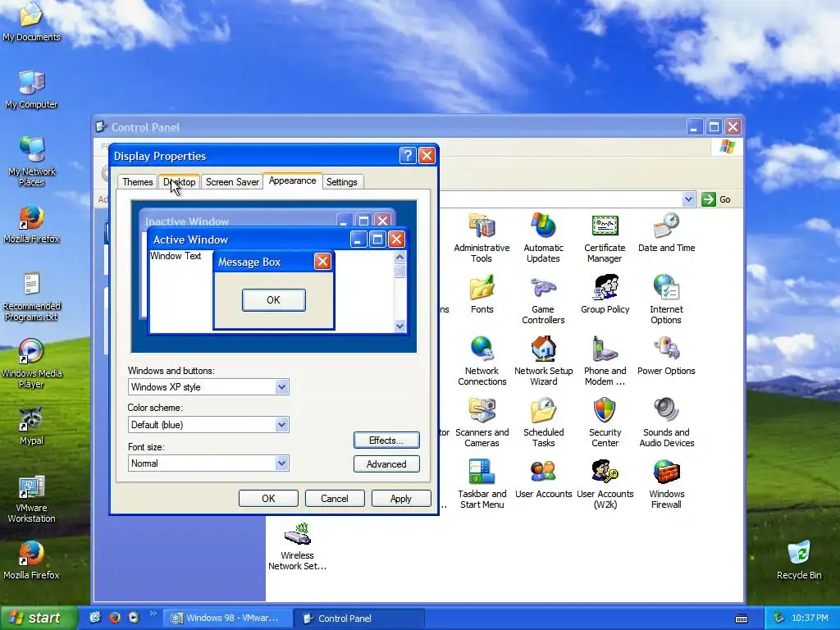Open User Accounts (W2k) icon

pos(605,484)
